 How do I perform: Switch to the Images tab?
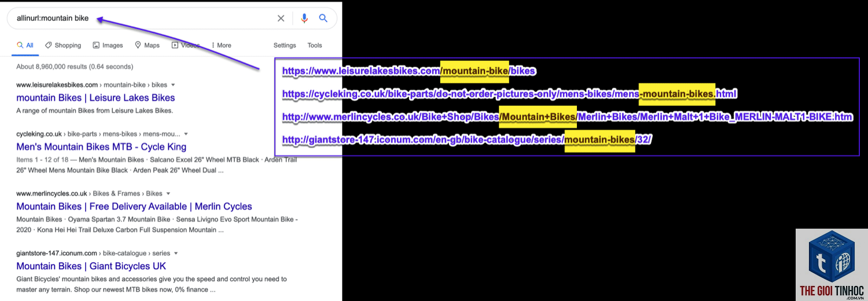click(x=108, y=45)
